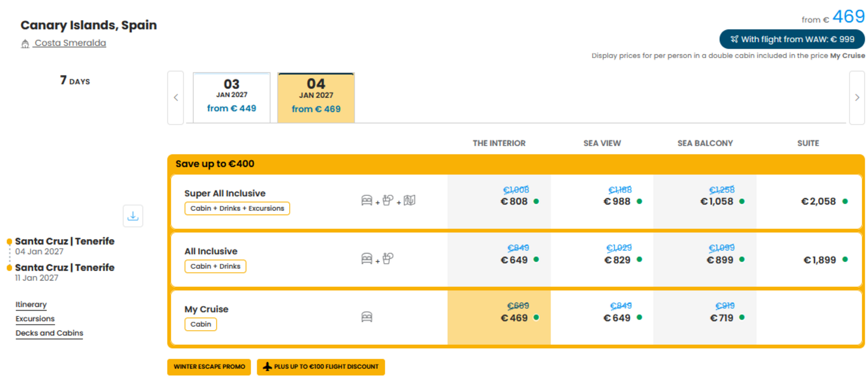Open the Itinerary link

click(x=31, y=304)
